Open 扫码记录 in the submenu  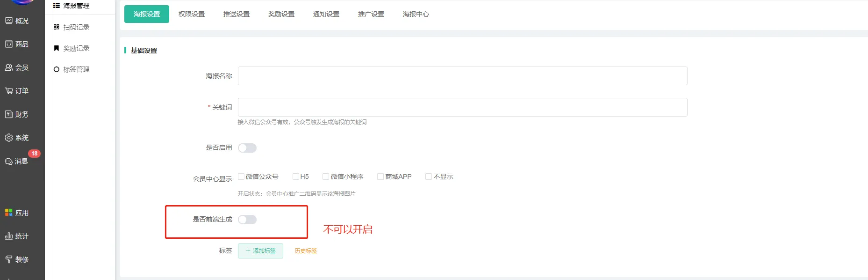pos(76,27)
